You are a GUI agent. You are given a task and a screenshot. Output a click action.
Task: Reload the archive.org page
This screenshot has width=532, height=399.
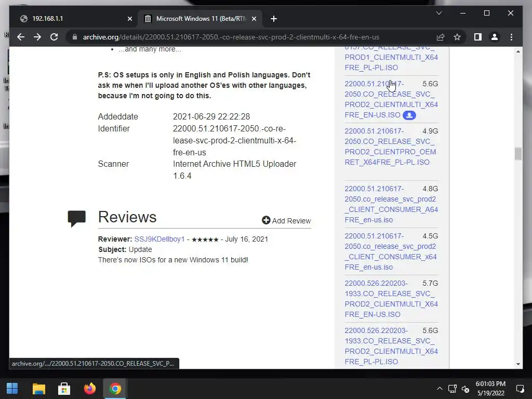point(54,37)
